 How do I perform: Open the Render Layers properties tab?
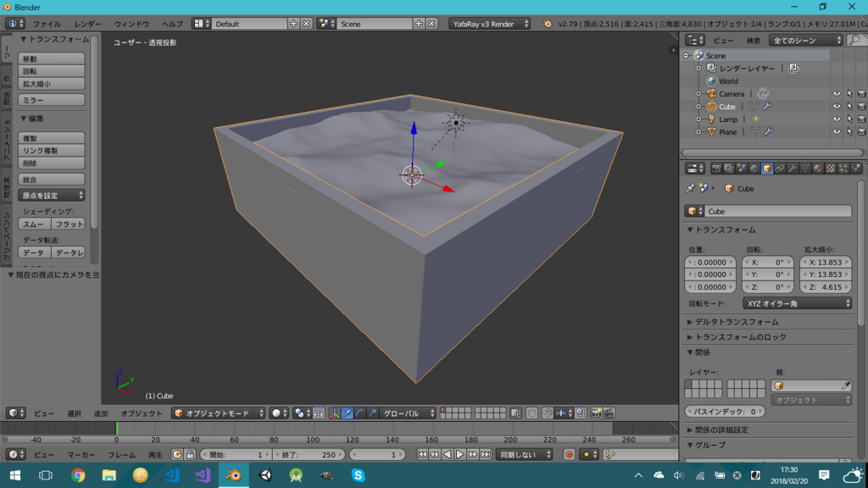point(728,169)
